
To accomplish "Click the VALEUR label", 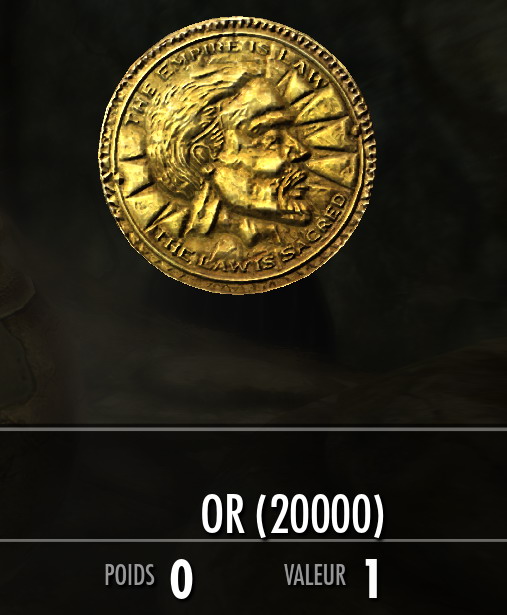I will 315,575.
